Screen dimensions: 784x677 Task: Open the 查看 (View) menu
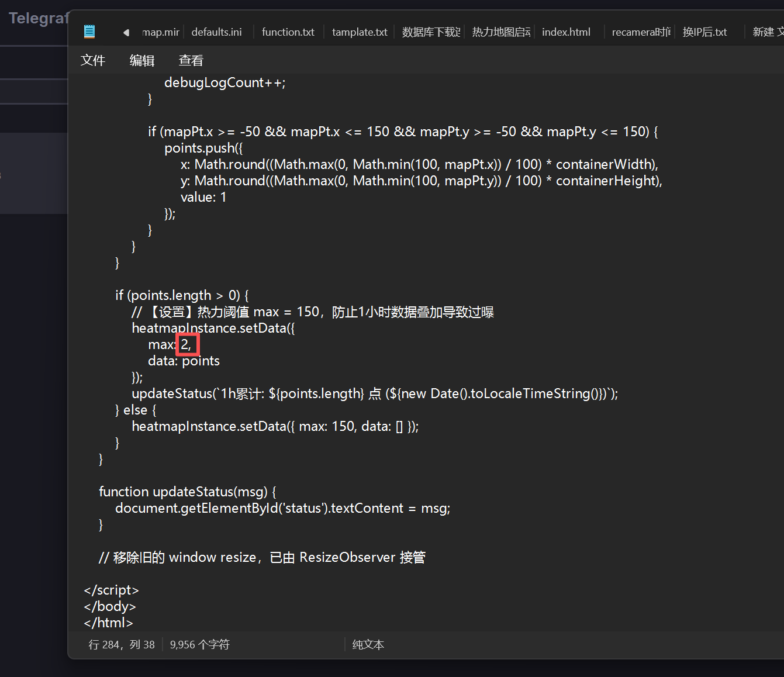coord(191,60)
